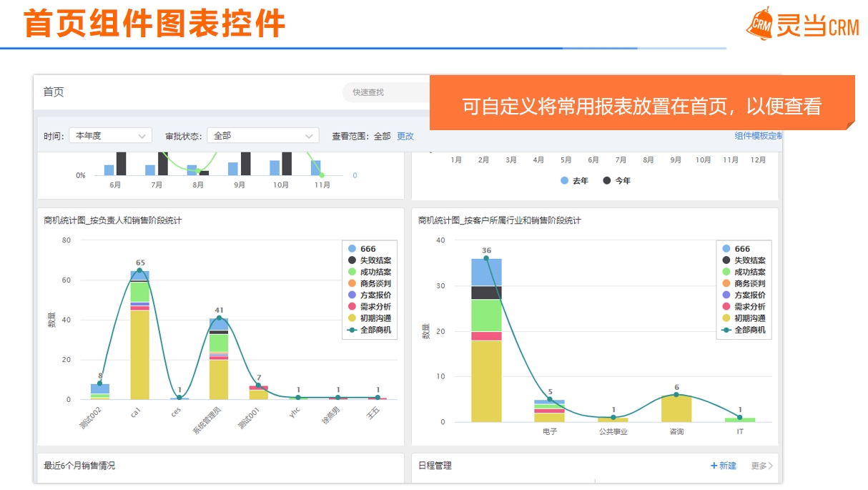Toggle 666 legend in right industry chart
Viewport: 868px width, 490px height.
tap(736, 249)
